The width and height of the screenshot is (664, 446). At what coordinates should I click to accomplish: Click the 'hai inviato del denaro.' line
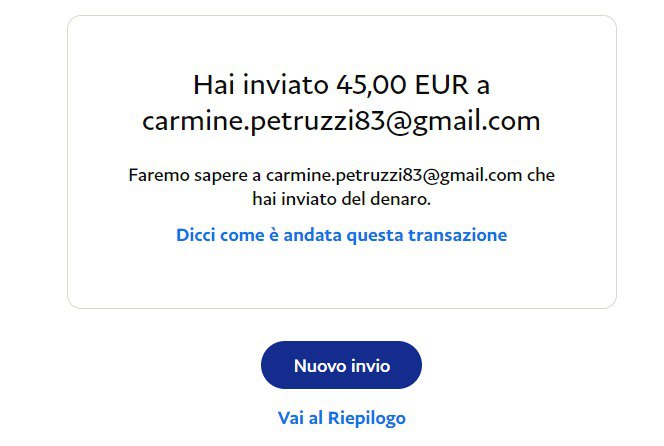(x=341, y=199)
